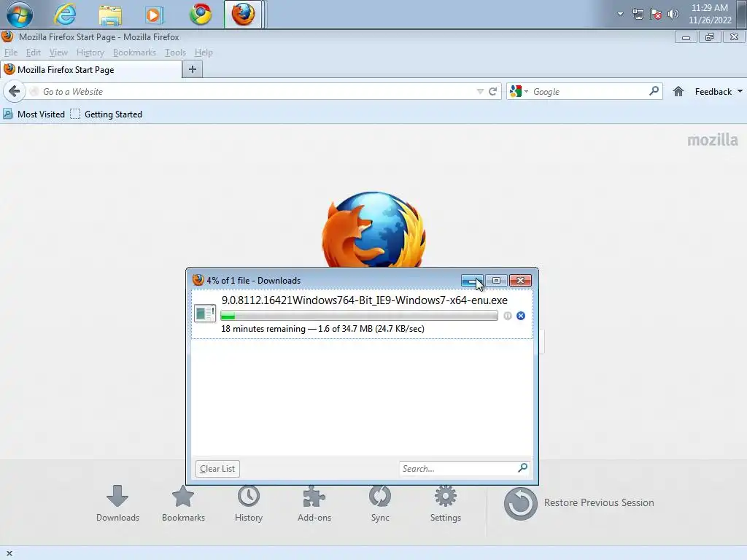The image size is (747, 560).
Task: Go back with the back arrow
Action: click(x=15, y=91)
